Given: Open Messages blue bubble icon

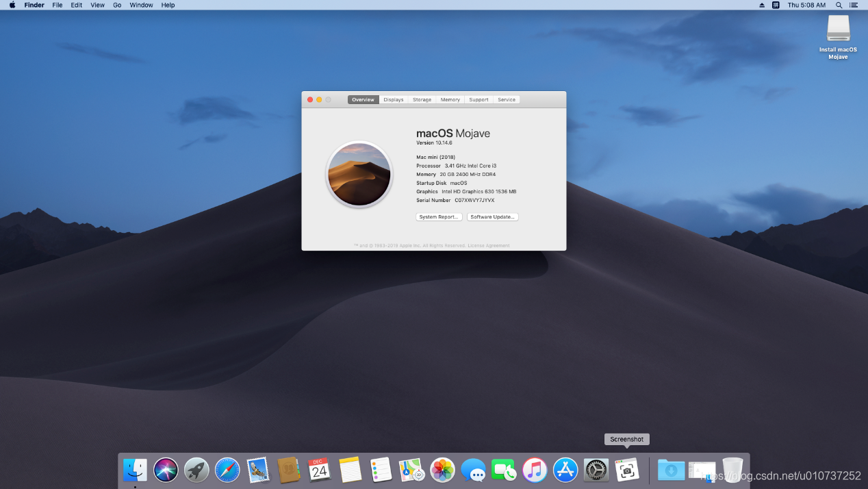Looking at the screenshot, I should (x=474, y=470).
